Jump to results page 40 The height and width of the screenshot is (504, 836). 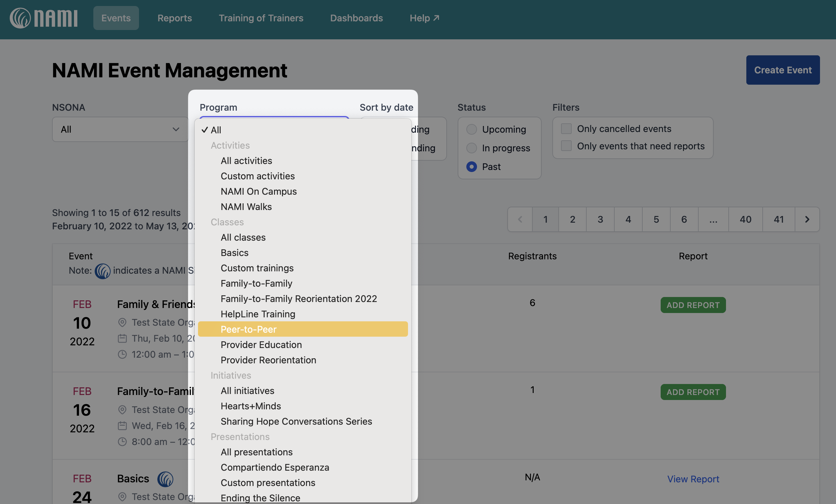745,219
